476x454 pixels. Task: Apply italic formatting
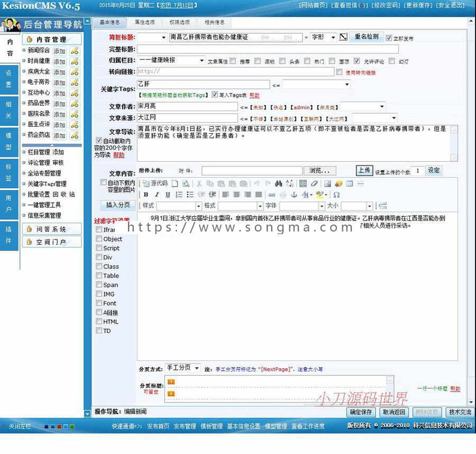(157, 194)
